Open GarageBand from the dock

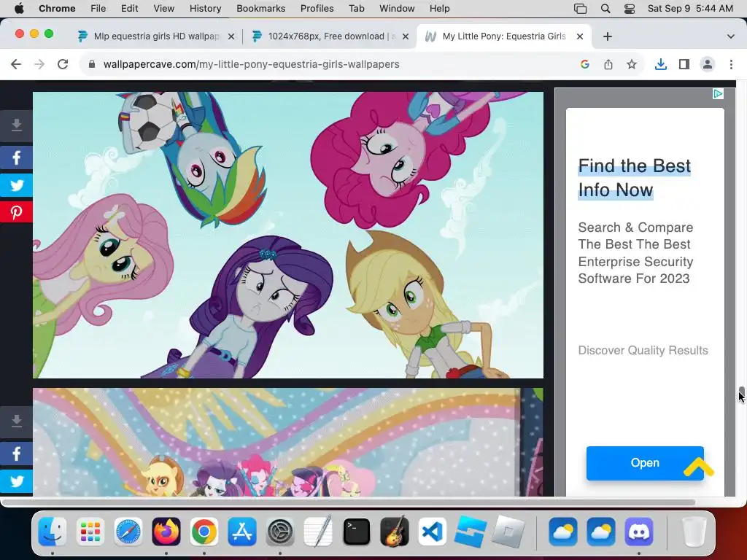pos(395,532)
